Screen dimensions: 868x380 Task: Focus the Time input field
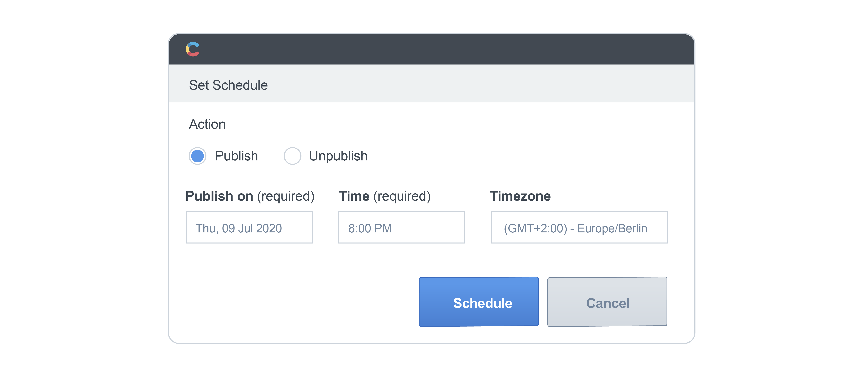[x=401, y=228]
